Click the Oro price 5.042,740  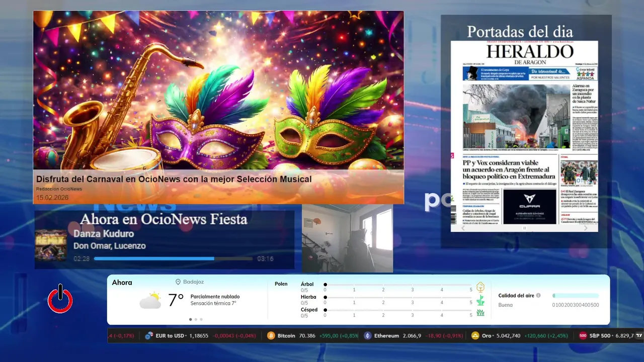(508, 335)
